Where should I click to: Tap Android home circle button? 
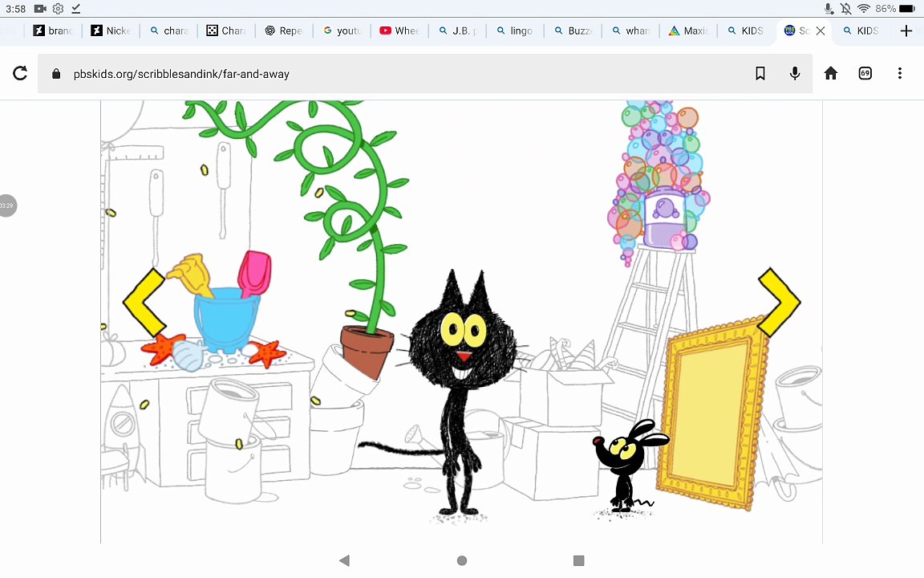[x=462, y=560]
